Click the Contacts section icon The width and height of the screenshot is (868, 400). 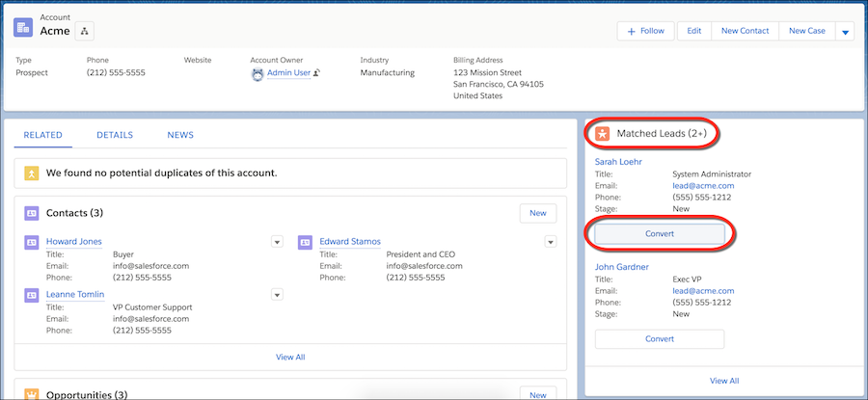tap(32, 213)
